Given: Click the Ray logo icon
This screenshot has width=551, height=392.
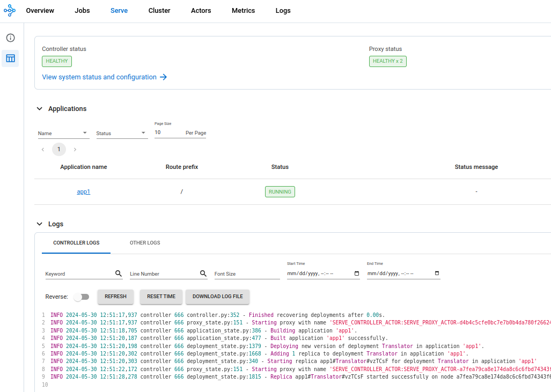Looking at the screenshot, I should [10, 11].
